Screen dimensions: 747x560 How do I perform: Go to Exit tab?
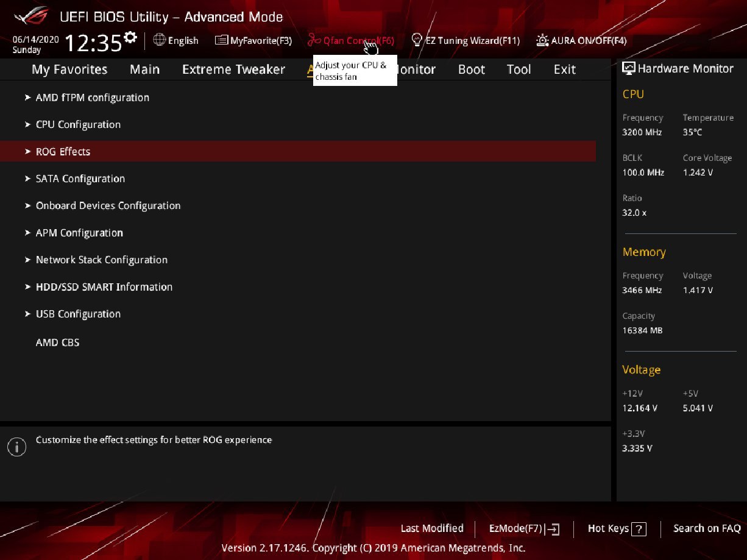pyautogui.click(x=565, y=69)
